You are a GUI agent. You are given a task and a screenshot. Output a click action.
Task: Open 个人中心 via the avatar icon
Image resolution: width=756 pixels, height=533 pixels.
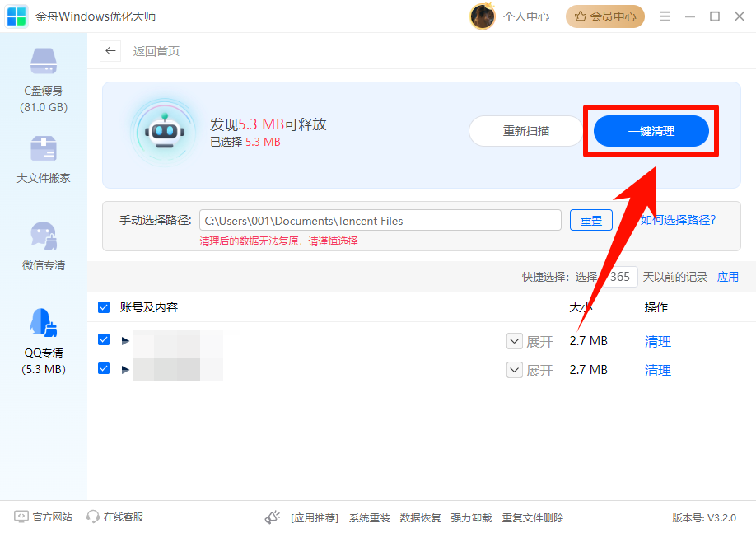(x=483, y=16)
